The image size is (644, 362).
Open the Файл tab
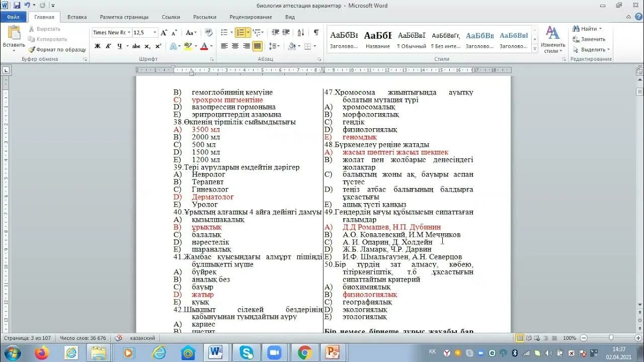pos(13,17)
